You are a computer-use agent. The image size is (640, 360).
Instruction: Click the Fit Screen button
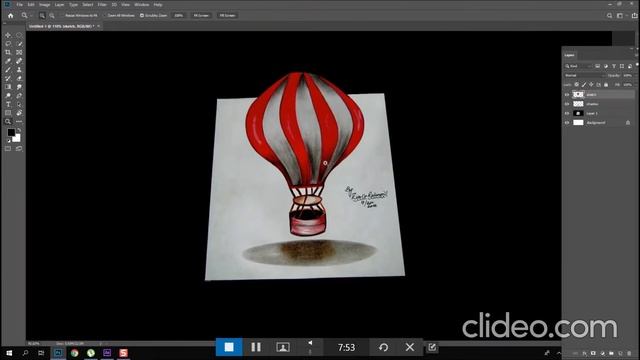tap(201, 16)
